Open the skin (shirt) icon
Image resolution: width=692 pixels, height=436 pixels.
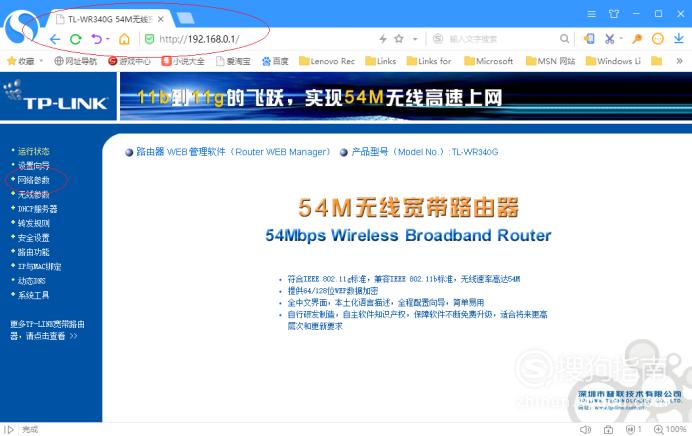(614, 14)
